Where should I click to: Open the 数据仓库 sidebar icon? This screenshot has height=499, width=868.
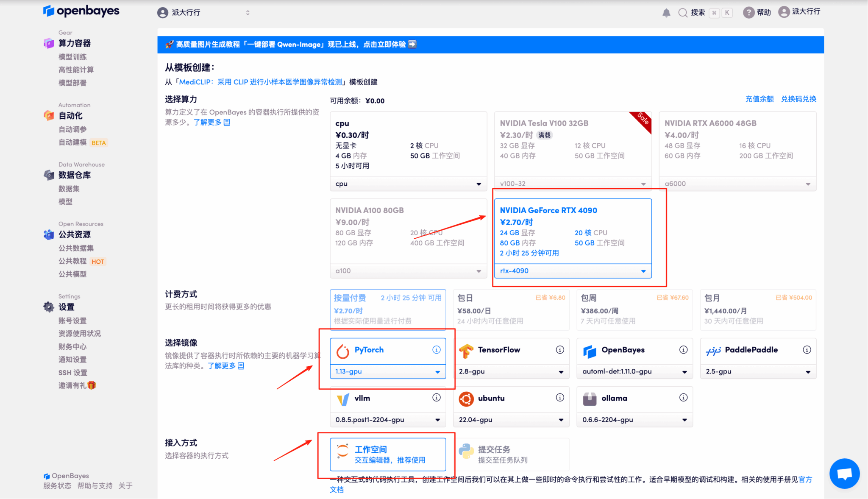[48, 175]
